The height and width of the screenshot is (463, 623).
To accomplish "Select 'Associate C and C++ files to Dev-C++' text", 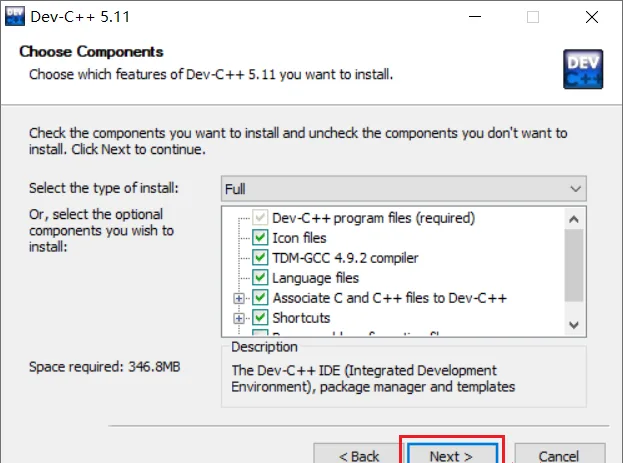I will click(x=389, y=298).
